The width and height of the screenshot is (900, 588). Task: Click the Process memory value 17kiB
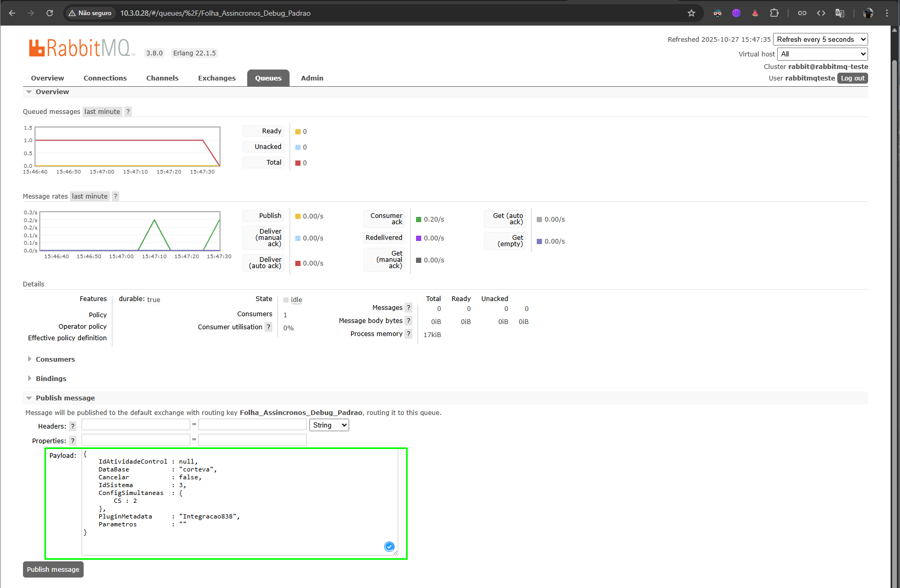432,335
